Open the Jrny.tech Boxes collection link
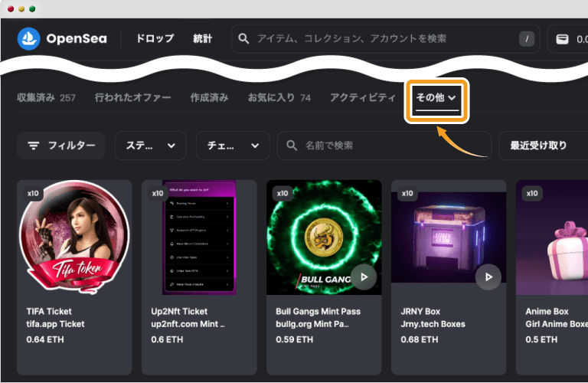Viewport: 588px width, 383px height. click(x=433, y=324)
